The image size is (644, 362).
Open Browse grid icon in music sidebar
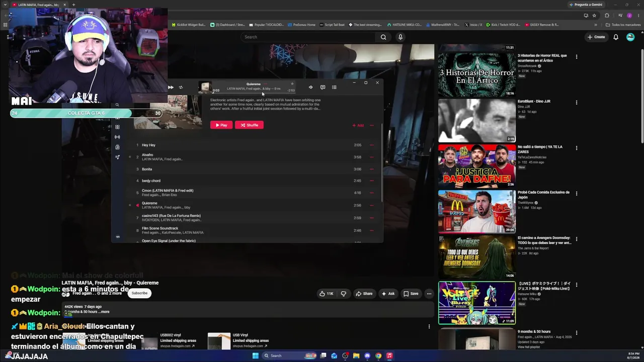117,127
